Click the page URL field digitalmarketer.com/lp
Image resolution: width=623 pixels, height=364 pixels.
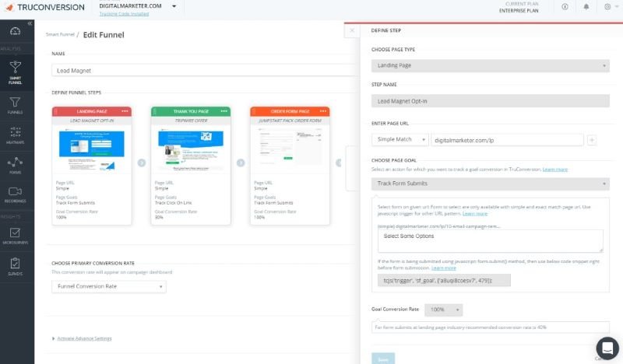(x=508, y=140)
